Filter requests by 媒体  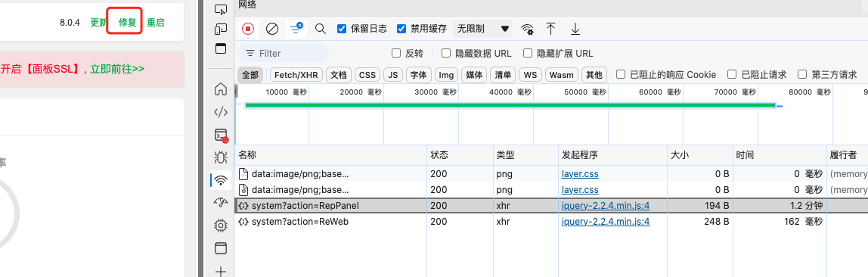pyautogui.click(x=474, y=75)
